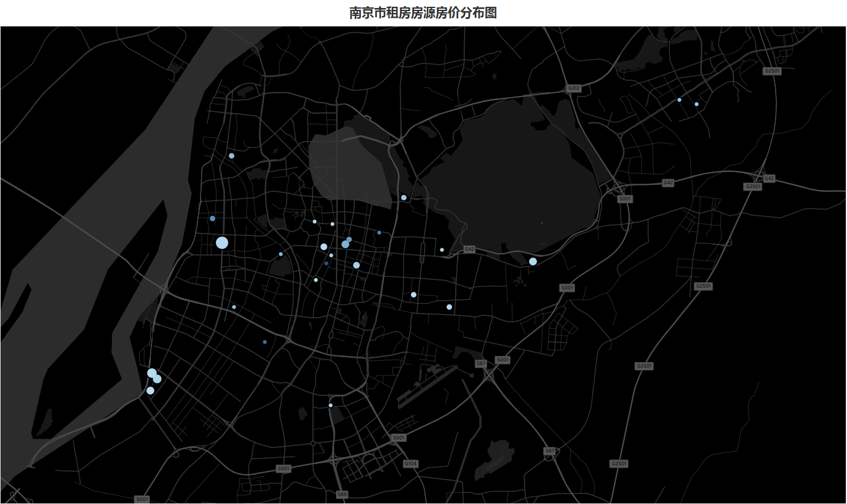Select the S87 label near the bottom edge

[x=550, y=451]
